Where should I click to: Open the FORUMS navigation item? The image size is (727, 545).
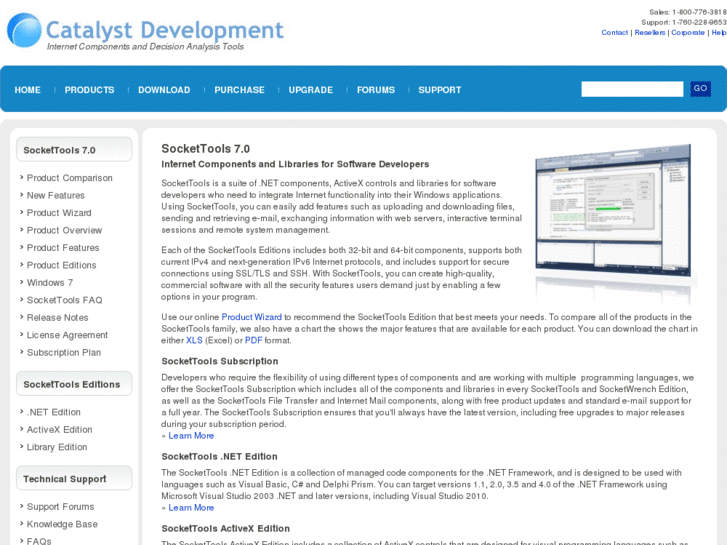pos(376,90)
